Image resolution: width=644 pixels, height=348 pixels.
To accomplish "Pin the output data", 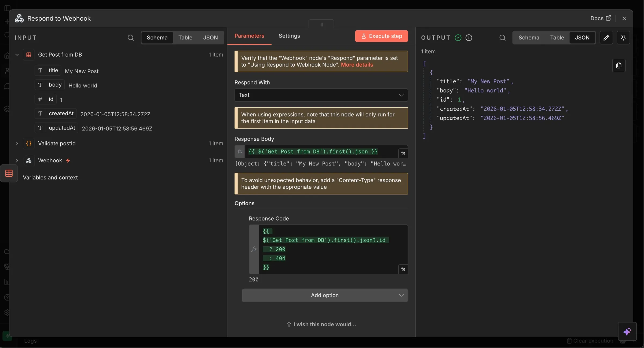I will coord(623,38).
